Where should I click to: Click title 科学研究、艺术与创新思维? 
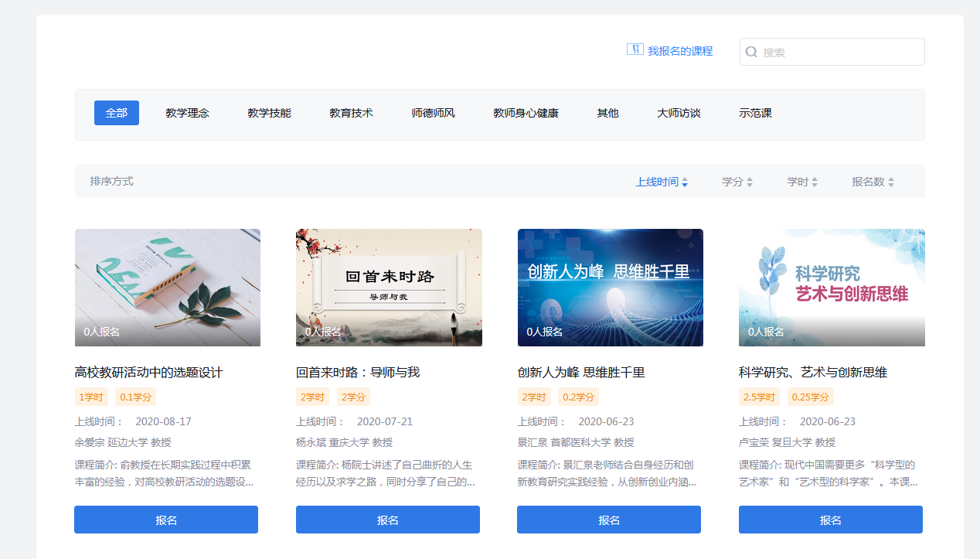813,373
